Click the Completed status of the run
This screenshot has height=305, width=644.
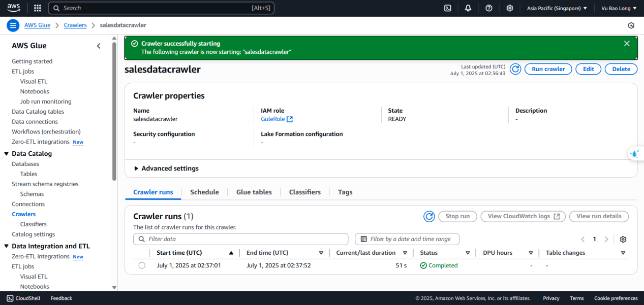[439, 265]
